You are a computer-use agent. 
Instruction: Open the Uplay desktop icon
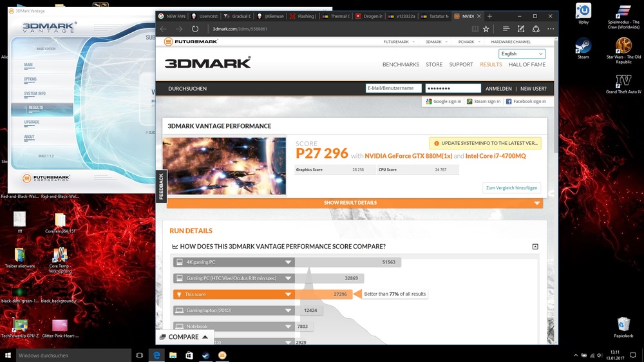click(583, 13)
